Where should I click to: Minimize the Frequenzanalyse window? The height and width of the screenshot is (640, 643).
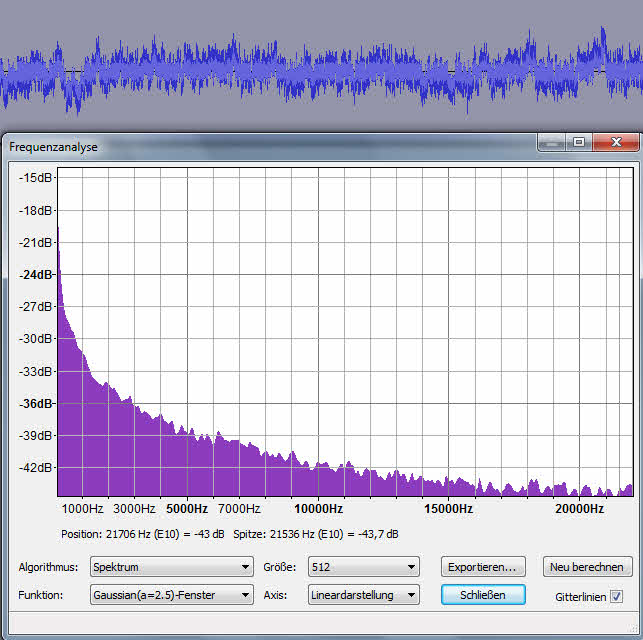point(552,142)
